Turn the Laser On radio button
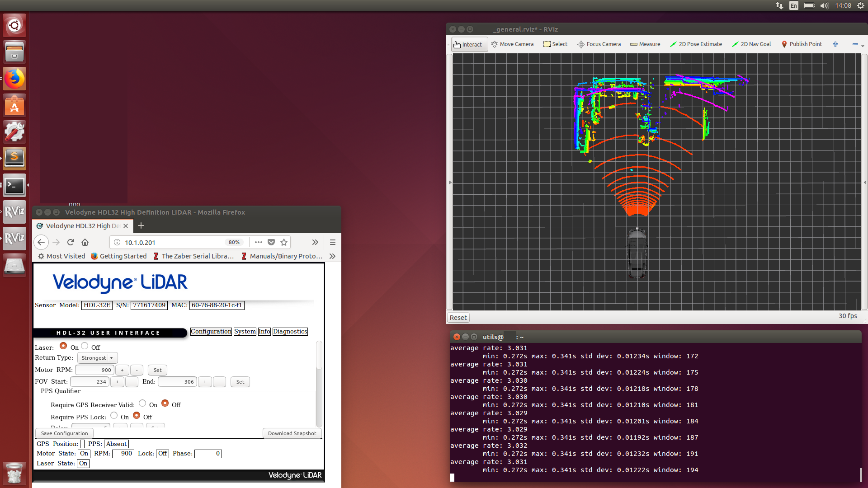Viewport: 868px width, 488px height. (63, 346)
